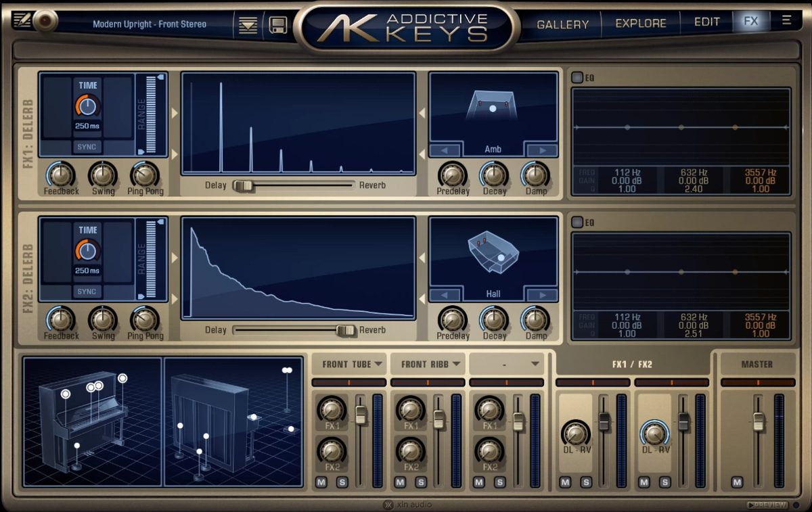812x512 pixels.
Task: Switch to the GALLERY tab
Action: (562, 24)
